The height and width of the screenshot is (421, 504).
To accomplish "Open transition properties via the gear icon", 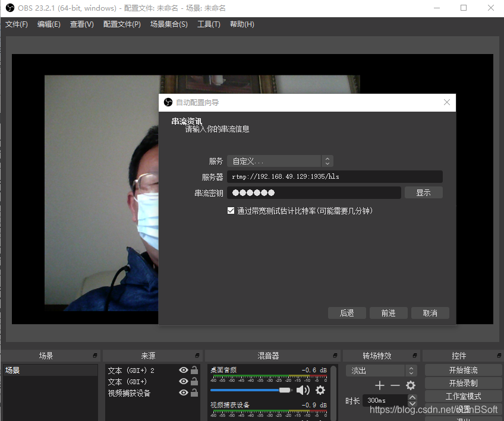I will click(x=410, y=385).
